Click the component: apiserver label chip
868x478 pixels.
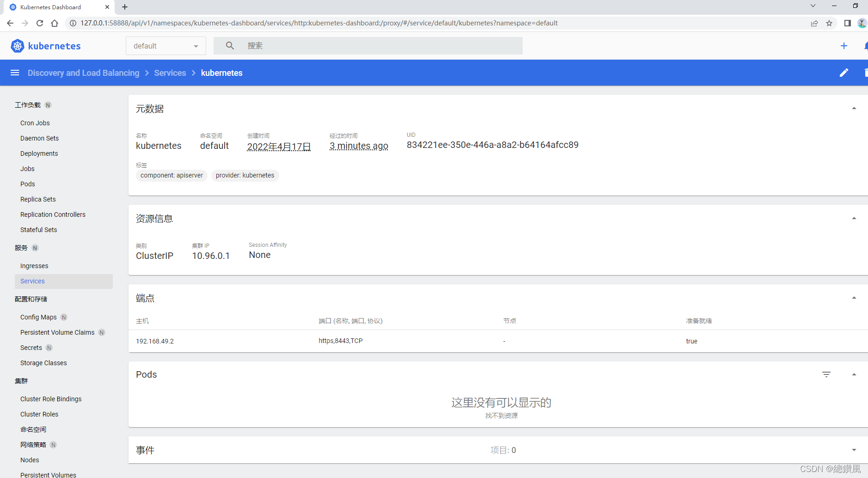coord(171,175)
